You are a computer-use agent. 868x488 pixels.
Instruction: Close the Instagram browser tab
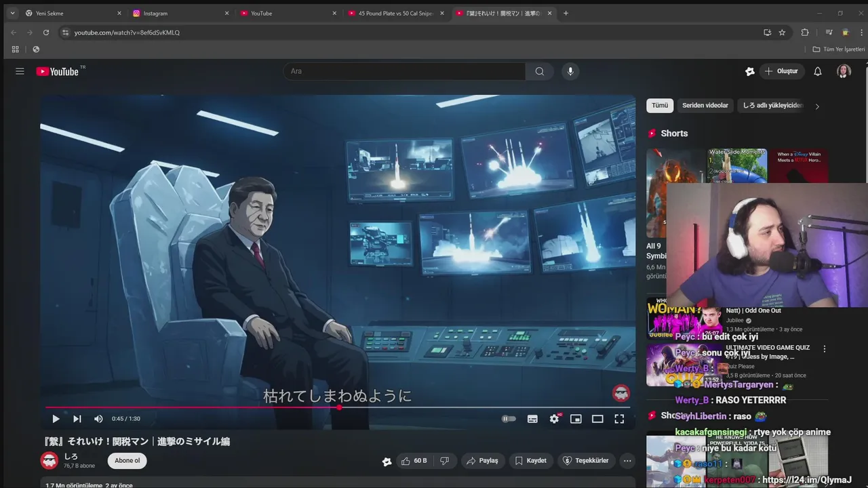click(x=226, y=13)
